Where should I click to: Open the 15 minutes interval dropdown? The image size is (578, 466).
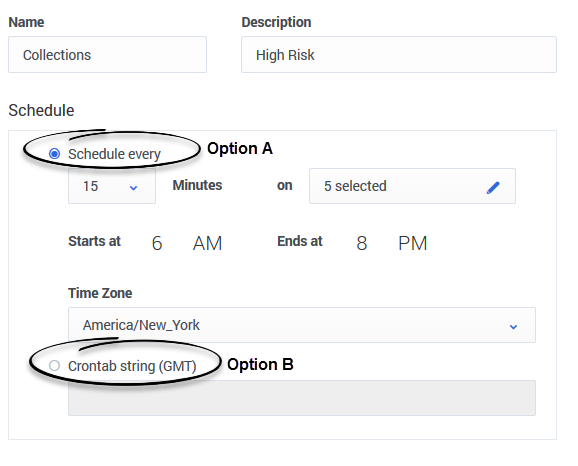coord(112,186)
